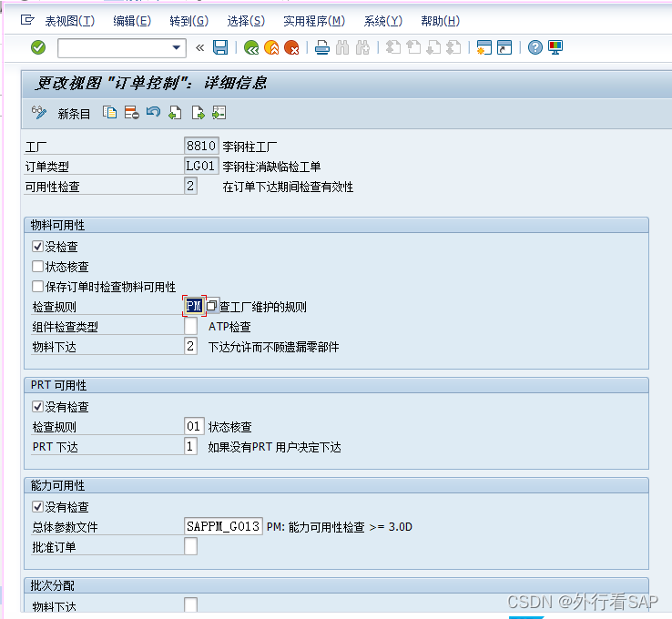Click the other entry selection icon
Image resolution: width=672 pixels, height=619 pixels.
(x=219, y=113)
